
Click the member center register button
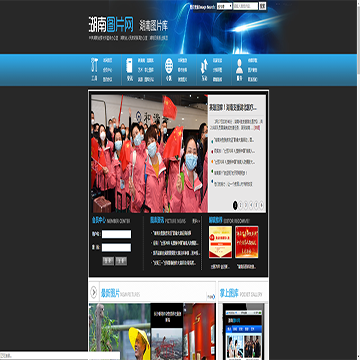pos(121,261)
